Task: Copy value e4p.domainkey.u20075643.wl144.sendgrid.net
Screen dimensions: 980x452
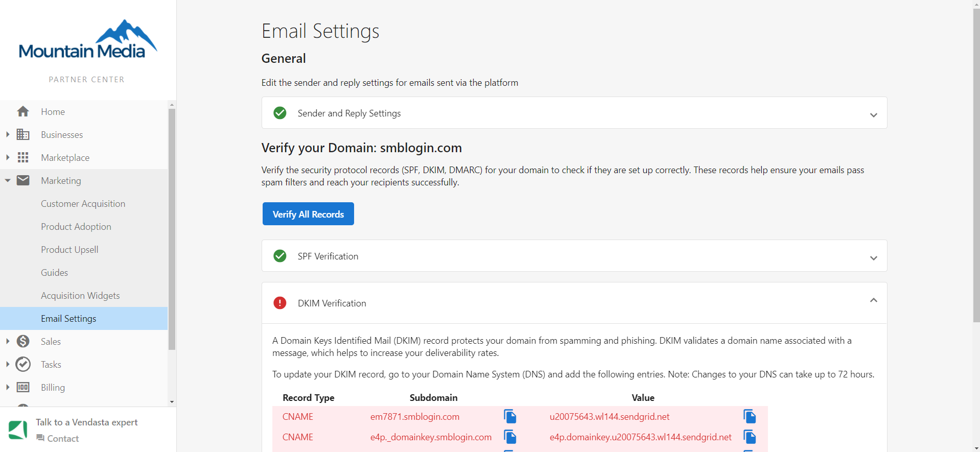Action: pyautogui.click(x=750, y=437)
